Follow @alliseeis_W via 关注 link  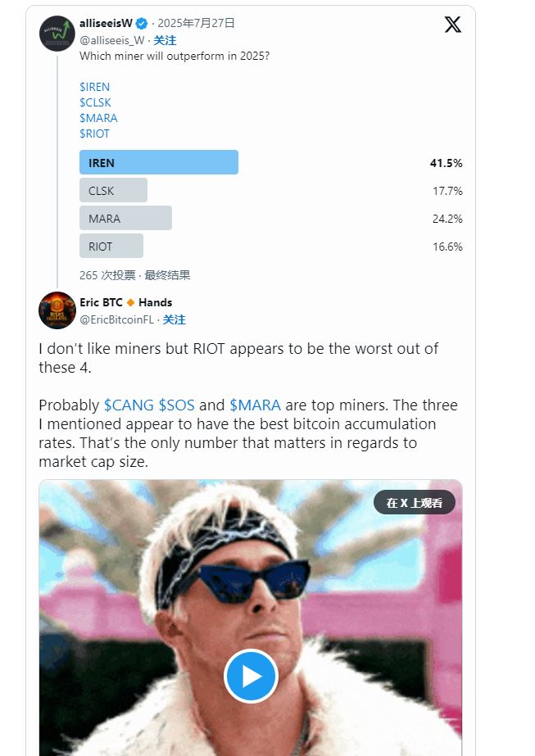(x=165, y=40)
